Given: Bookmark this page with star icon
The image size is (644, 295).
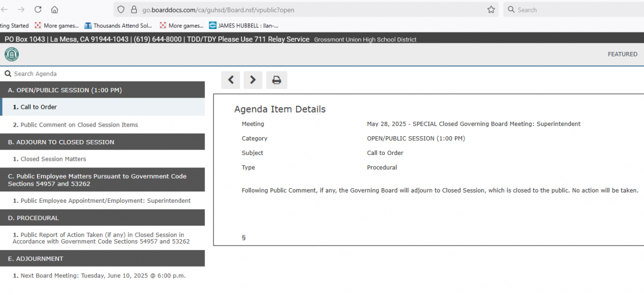Looking at the screenshot, I should [x=491, y=10].
